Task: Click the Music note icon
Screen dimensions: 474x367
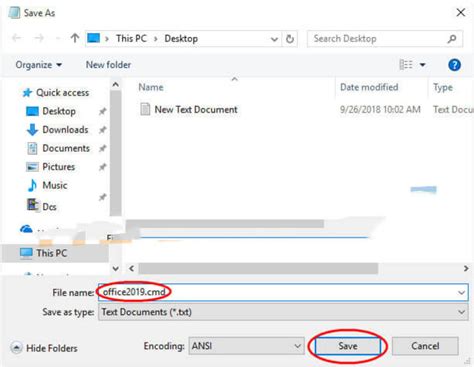Action: (32, 185)
